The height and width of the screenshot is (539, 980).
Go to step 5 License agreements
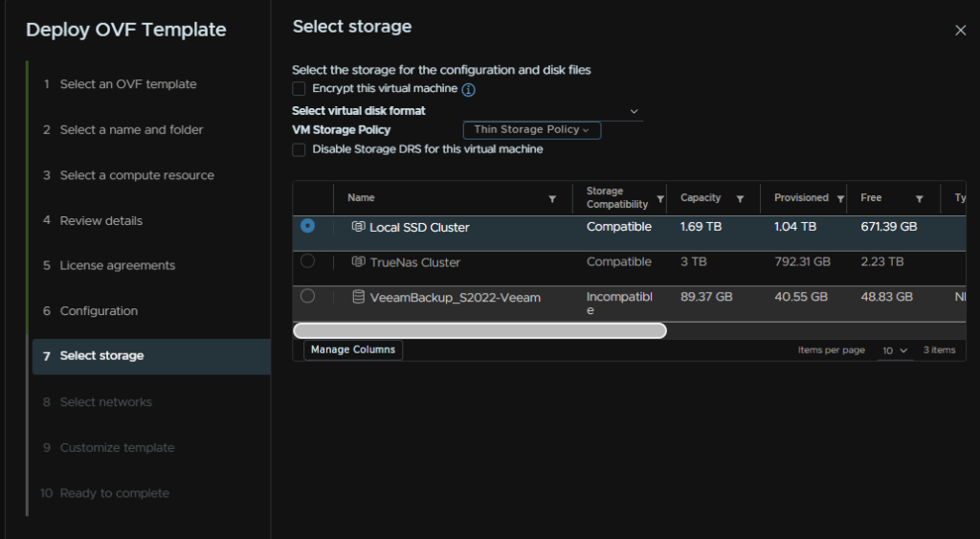point(118,266)
